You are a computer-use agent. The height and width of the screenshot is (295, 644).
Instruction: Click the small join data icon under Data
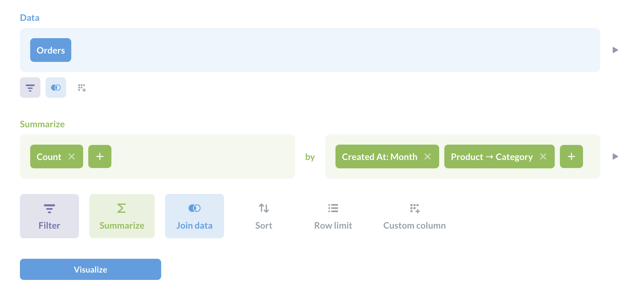pyautogui.click(x=56, y=88)
